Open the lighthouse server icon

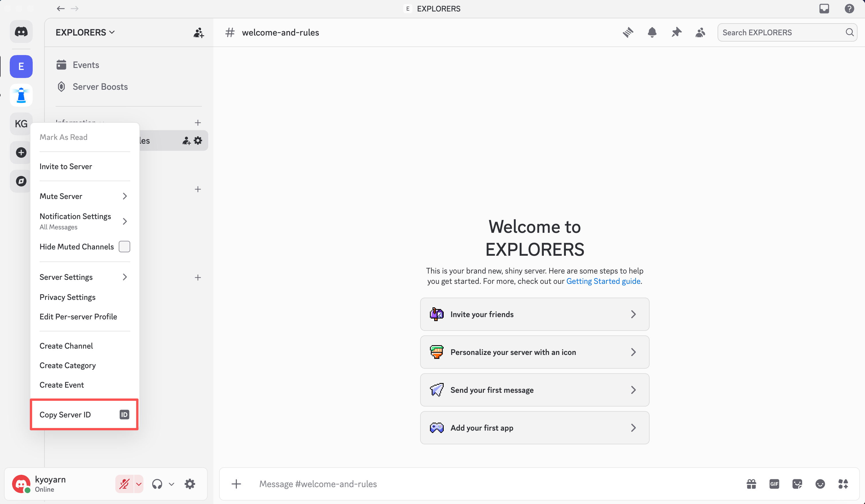click(x=21, y=95)
